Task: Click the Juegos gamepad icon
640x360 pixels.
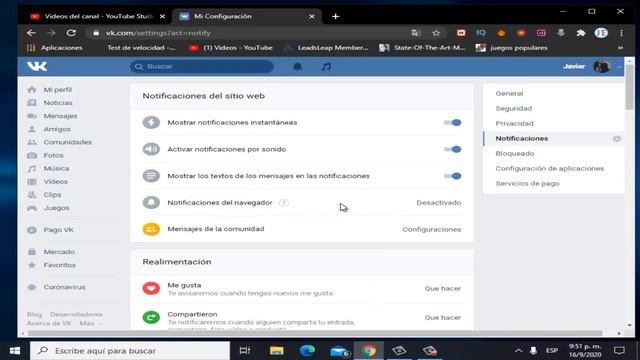Action: click(x=32, y=208)
